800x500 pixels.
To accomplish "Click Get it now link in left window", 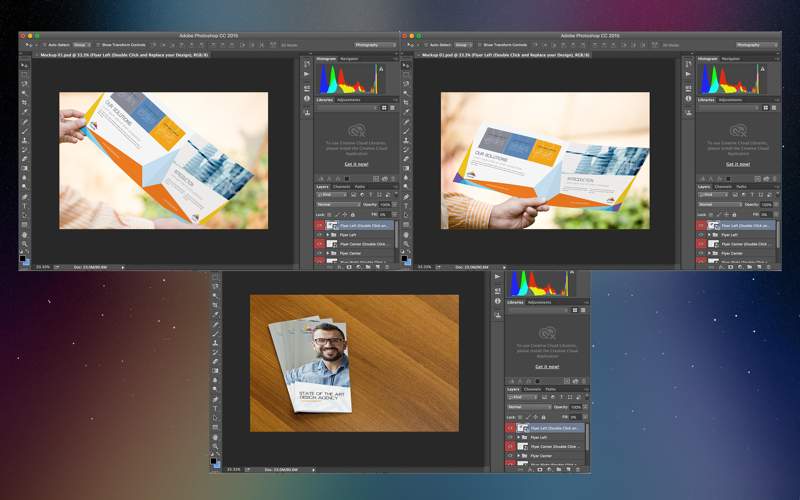I will pyautogui.click(x=356, y=164).
